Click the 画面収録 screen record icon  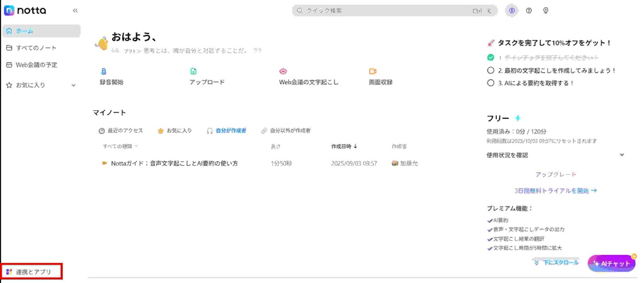[x=373, y=71]
